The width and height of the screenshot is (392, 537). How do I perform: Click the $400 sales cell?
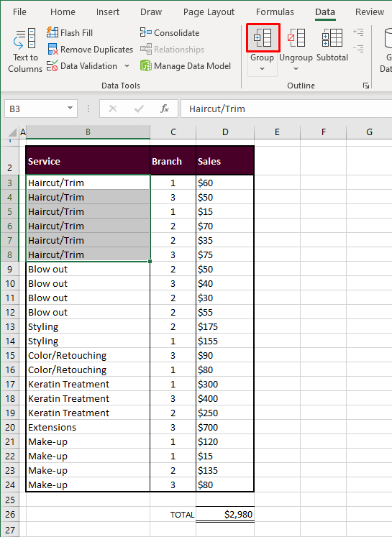[x=225, y=399]
